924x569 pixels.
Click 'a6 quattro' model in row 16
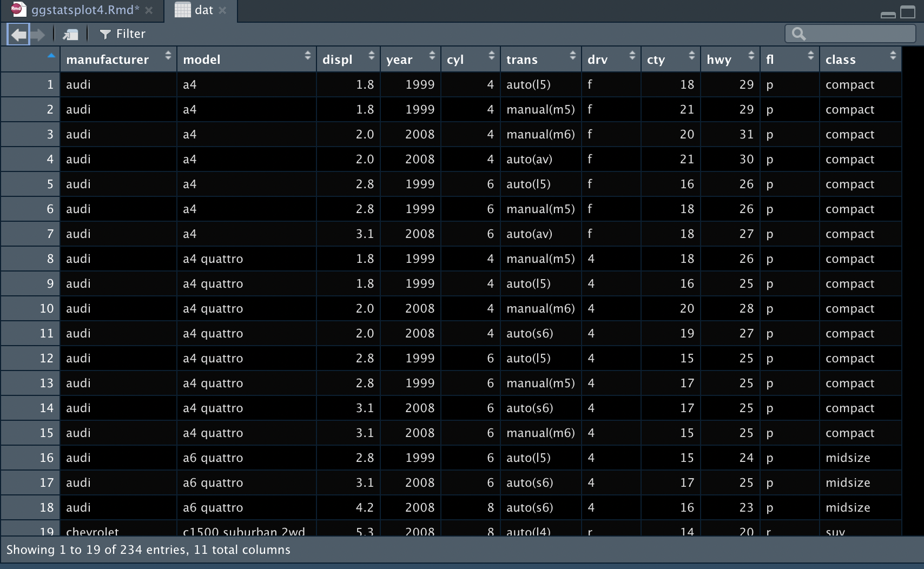tap(213, 458)
